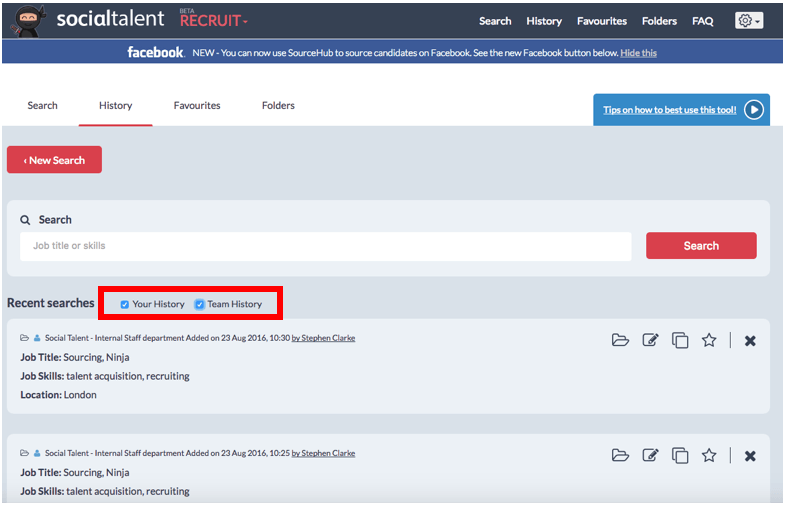
Task: Click the small folder icon on 10:25 entry
Action: point(24,453)
